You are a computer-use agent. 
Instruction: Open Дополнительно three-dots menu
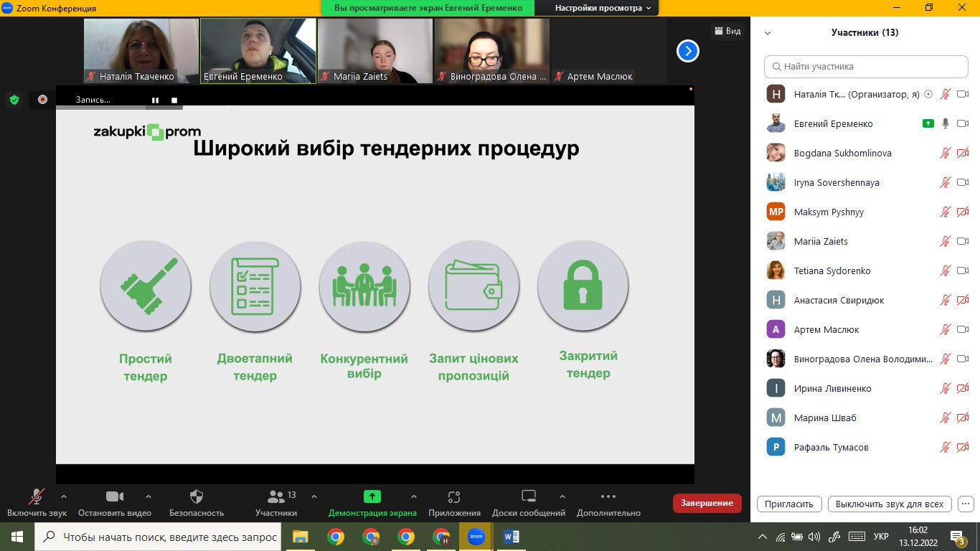pyautogui.click(x=608, y=496)
